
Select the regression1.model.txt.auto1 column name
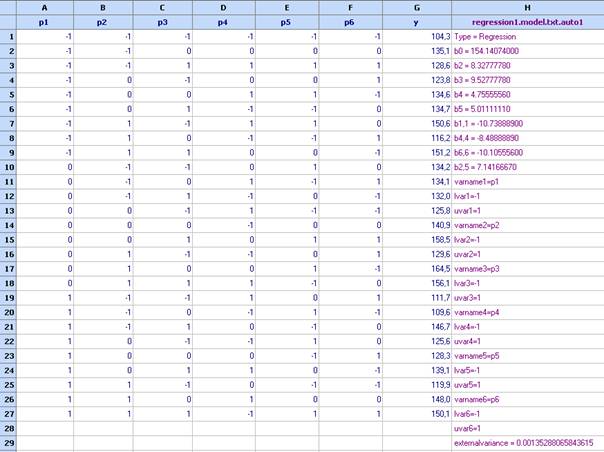pos(526,21)
